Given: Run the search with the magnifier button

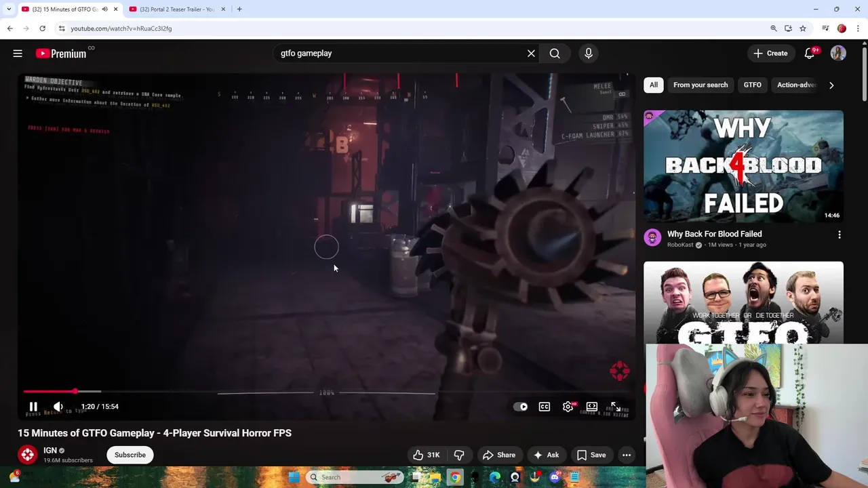Looking at the screenshot, I should pos(555,54).
